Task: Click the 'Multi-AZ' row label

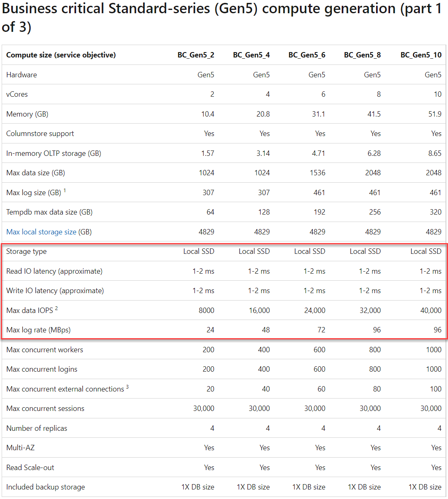Action: point(21,448)
